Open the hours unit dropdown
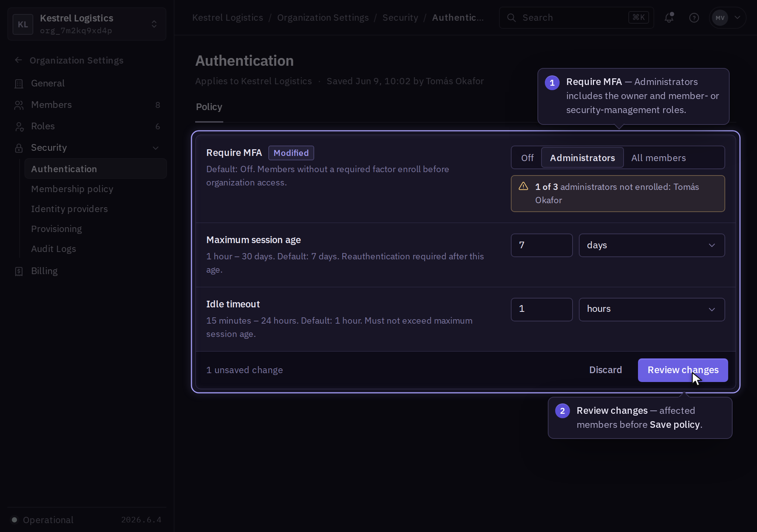757x532 pixels. coord(652,310)
